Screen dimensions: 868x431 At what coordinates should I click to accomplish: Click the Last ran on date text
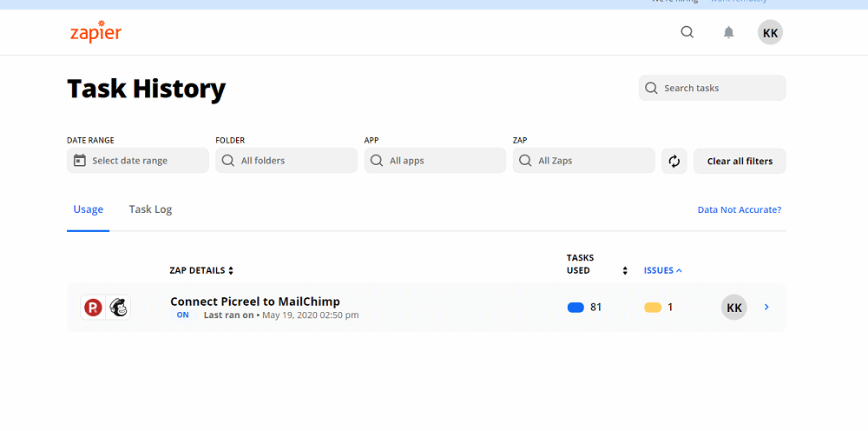pos(281,315)
